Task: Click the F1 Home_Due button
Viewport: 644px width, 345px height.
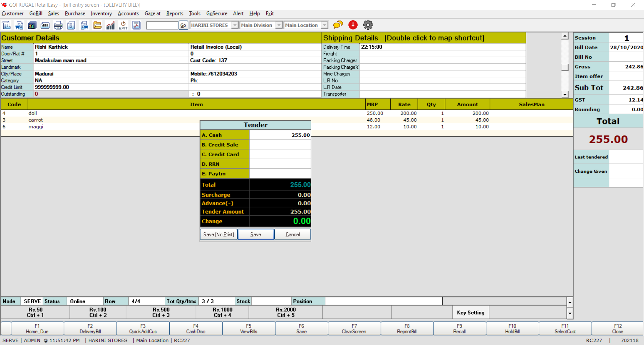Action: coord(37,329)
